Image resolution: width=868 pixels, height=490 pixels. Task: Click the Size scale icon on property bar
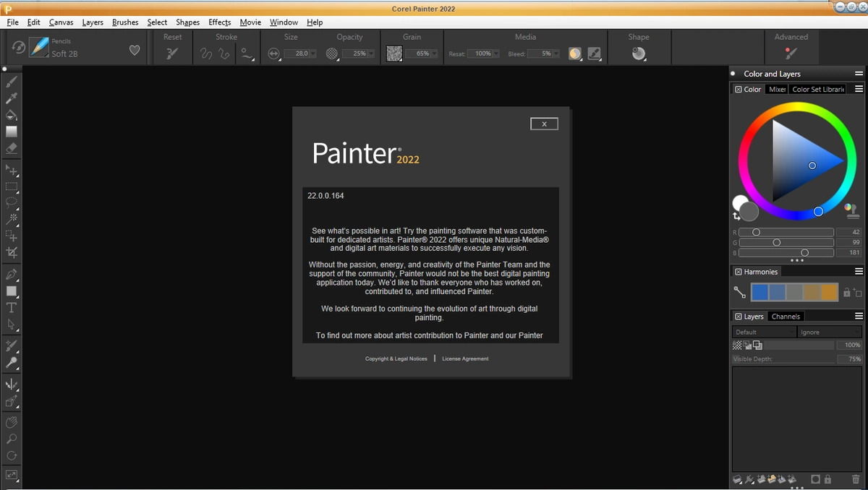click(x=273, y=53)
